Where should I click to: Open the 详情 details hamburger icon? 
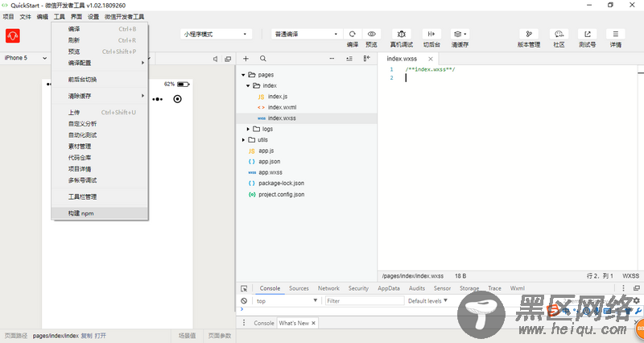[x=615, y=34]
